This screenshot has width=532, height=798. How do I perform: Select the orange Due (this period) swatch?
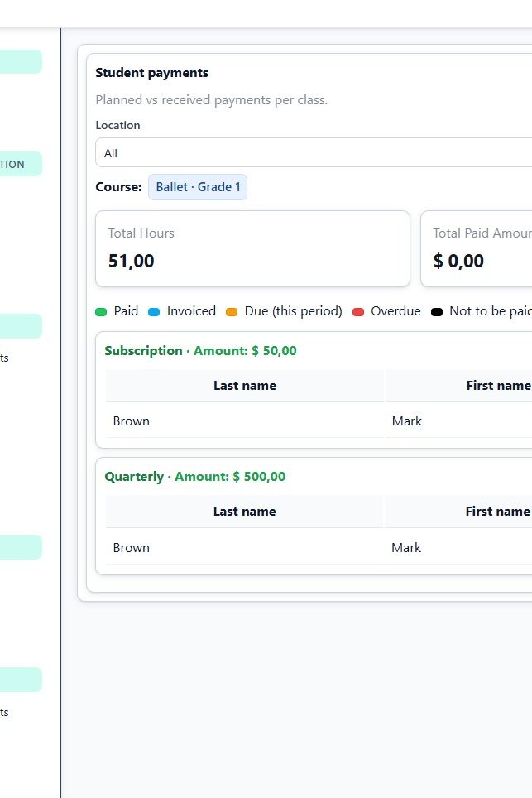coord(232,312)
